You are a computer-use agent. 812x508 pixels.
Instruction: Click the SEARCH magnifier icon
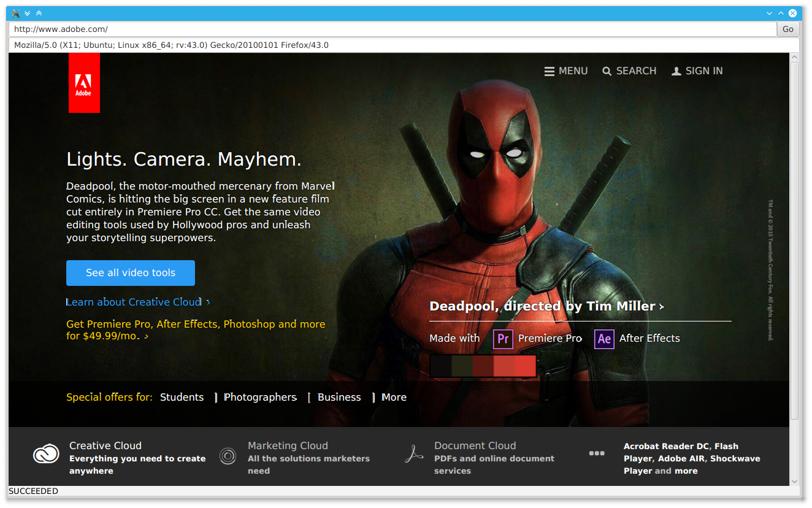607,71
